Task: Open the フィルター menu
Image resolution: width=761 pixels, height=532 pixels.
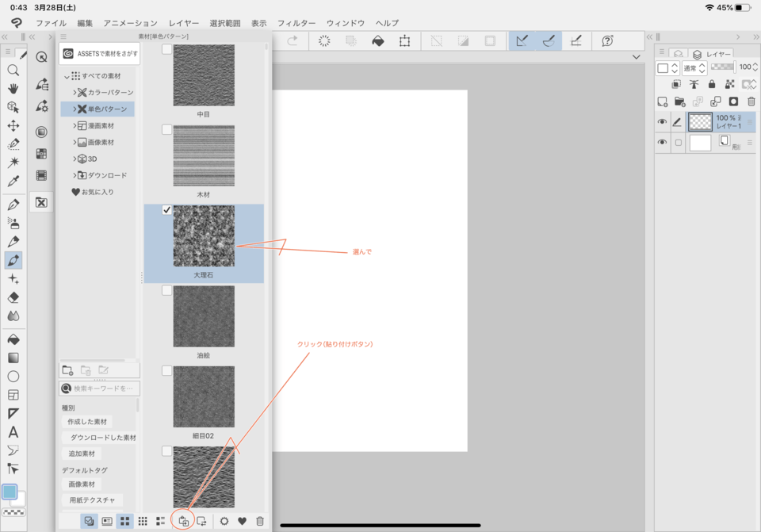Action: pos(296,24)
